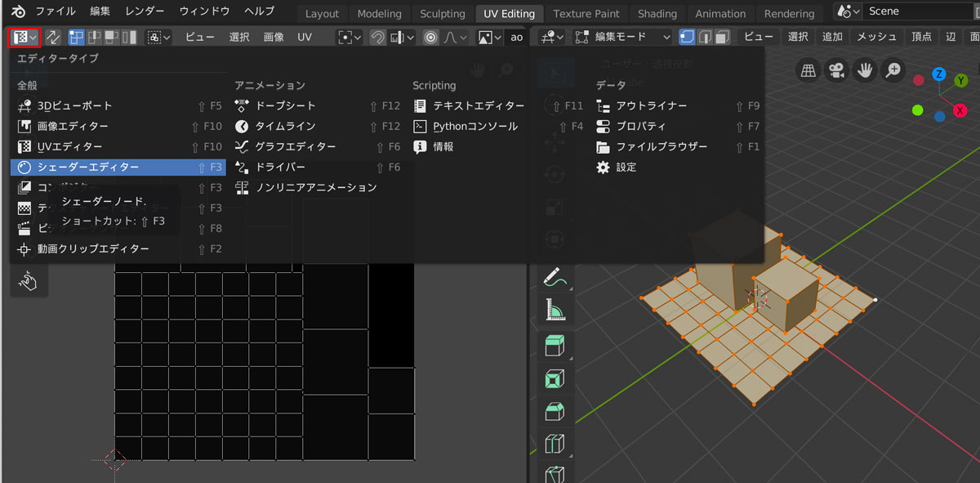The width and height of the screenshot is (980, 483).
Task: Select island select mode in UV editor header
Action: tap(130, 37)
